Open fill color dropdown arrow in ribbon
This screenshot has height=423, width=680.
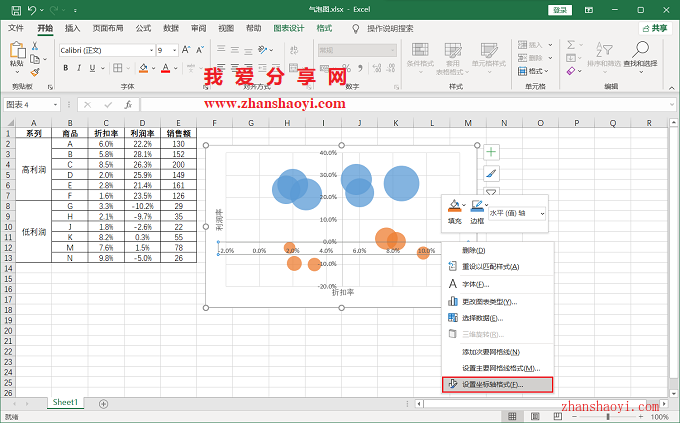coord(154,69)
